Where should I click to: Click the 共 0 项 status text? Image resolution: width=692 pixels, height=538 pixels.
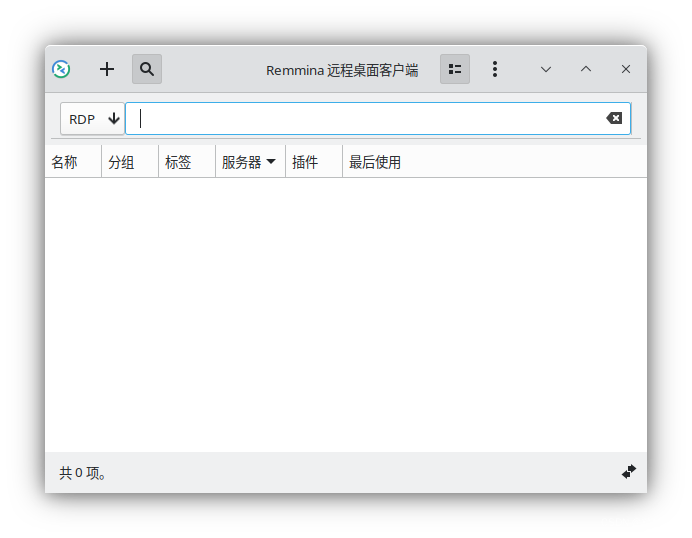point(83,473)
